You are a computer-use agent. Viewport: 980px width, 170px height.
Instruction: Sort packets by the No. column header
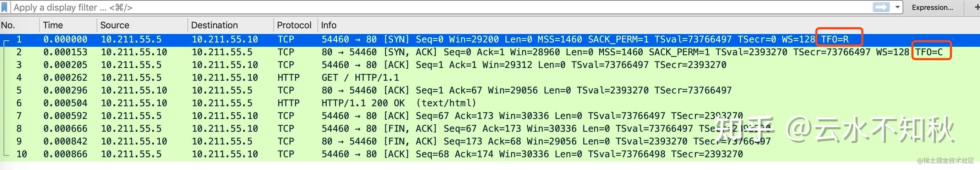click(x=9, y=25)
